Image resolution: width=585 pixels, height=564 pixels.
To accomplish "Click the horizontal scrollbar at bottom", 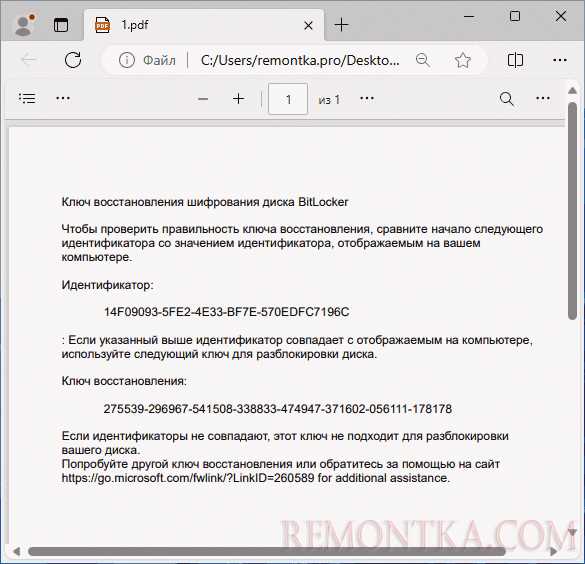I will point(267,551).
